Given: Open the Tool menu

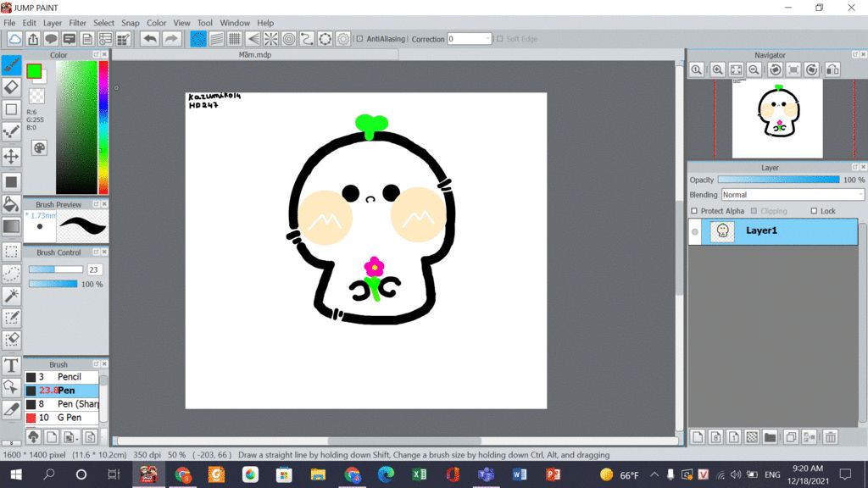Looking at the screenshot, I should pos(205,23).
